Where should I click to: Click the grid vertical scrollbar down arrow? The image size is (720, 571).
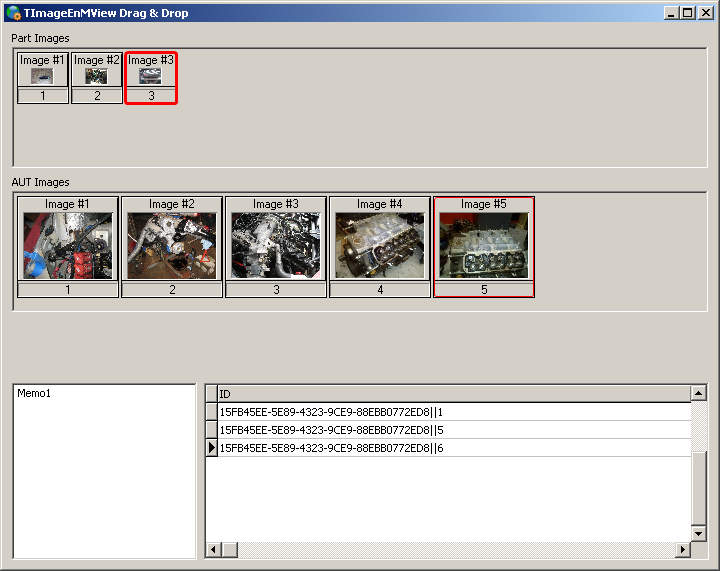tap(698, 533)
